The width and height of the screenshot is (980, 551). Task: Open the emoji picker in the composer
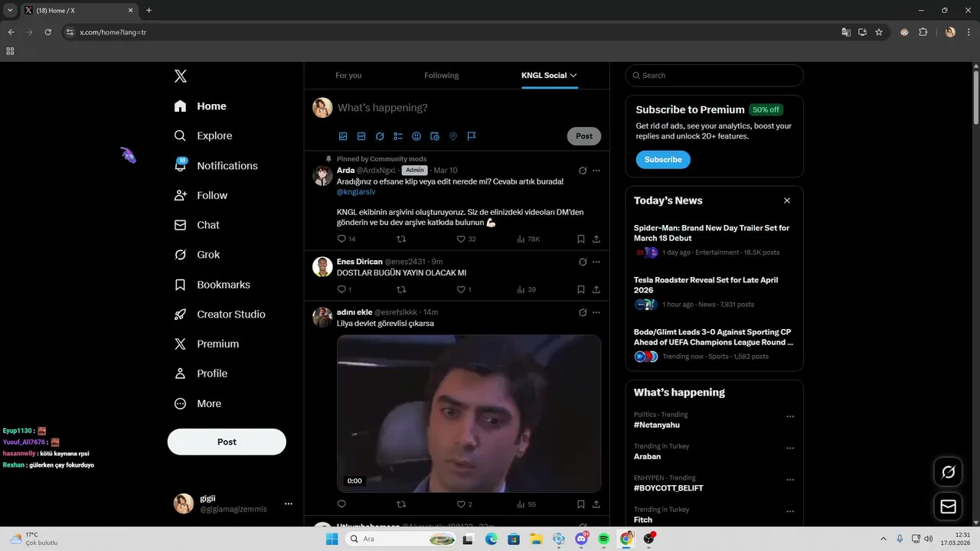click(416, 136)
